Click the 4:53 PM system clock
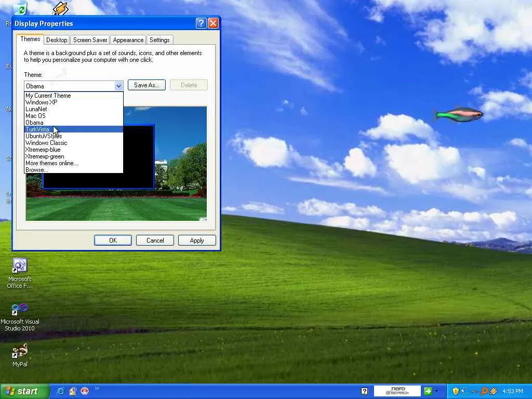The width and height of the screenshot is (532, 399). (513, 391)
